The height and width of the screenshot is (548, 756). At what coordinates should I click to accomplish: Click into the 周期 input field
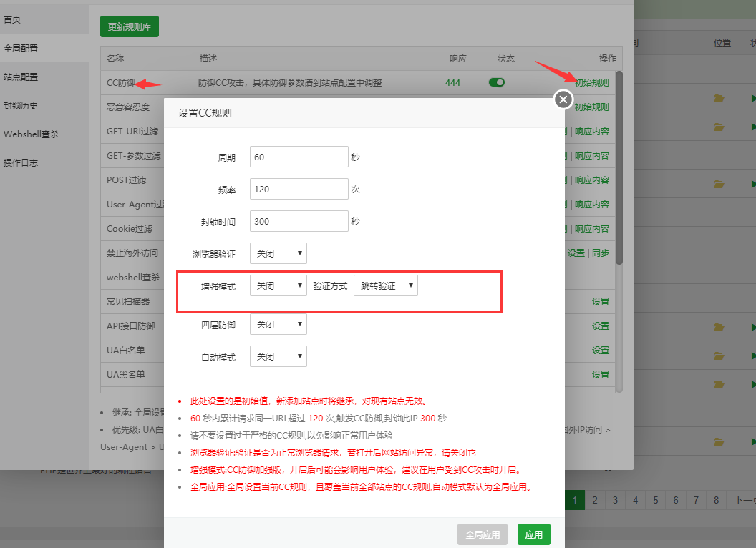(x=299, y=157)
